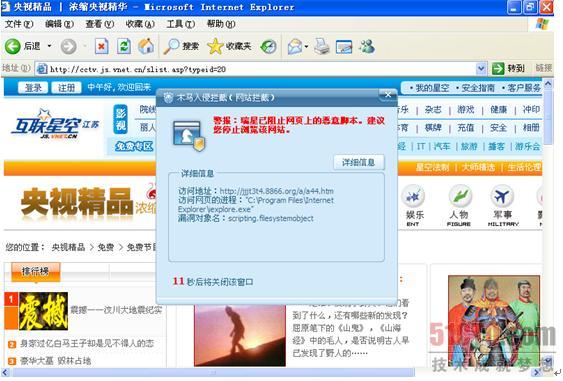Expand Back button history dropdown arrow
The height and width of the screenshot is (381, 563).
click(50, 46)
